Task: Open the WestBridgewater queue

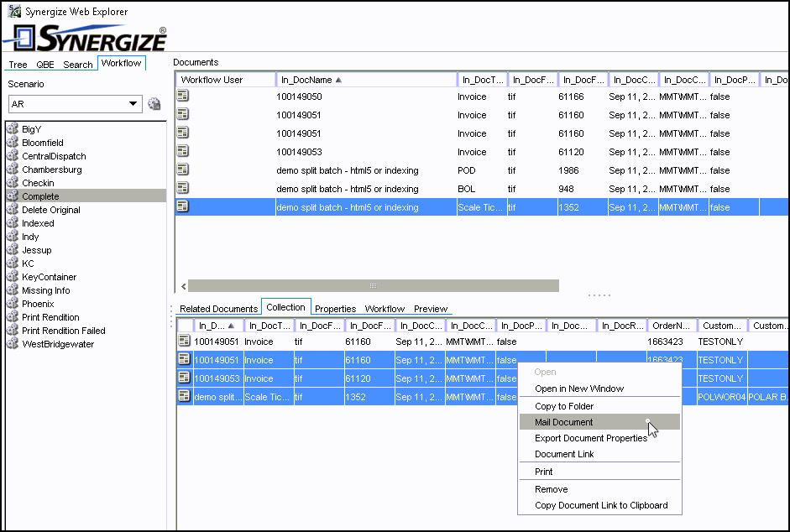Action: pyautogui.click(x=57, y=344)
